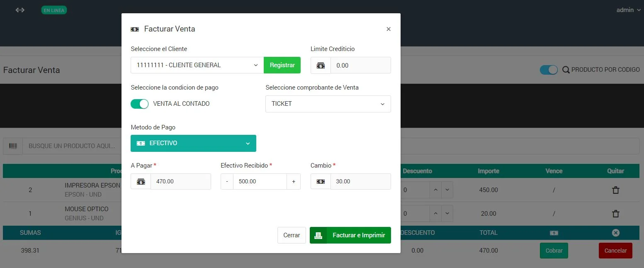
Task: Toggle the VENTA AL CONTADO switch
Action: coord(139,104)
